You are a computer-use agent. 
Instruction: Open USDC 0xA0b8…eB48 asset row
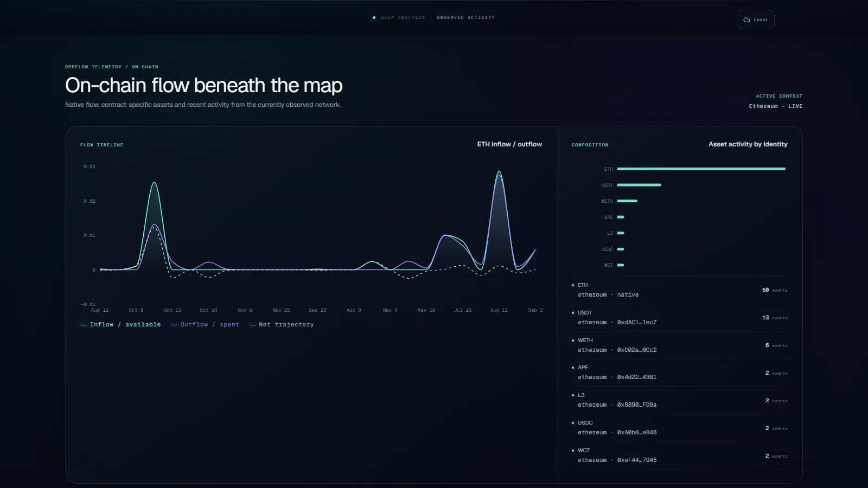click(680, 428)
